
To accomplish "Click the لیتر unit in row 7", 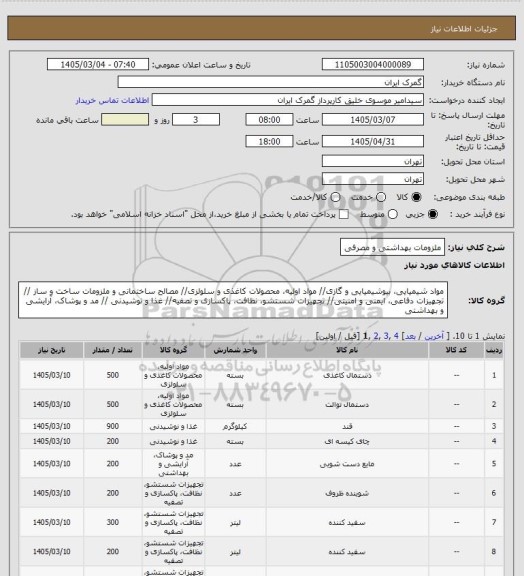I will [x=235, y=522].
